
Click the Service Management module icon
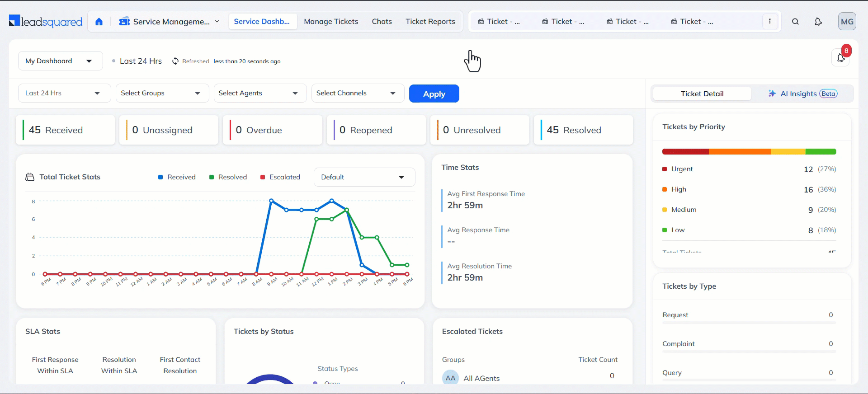124,22
